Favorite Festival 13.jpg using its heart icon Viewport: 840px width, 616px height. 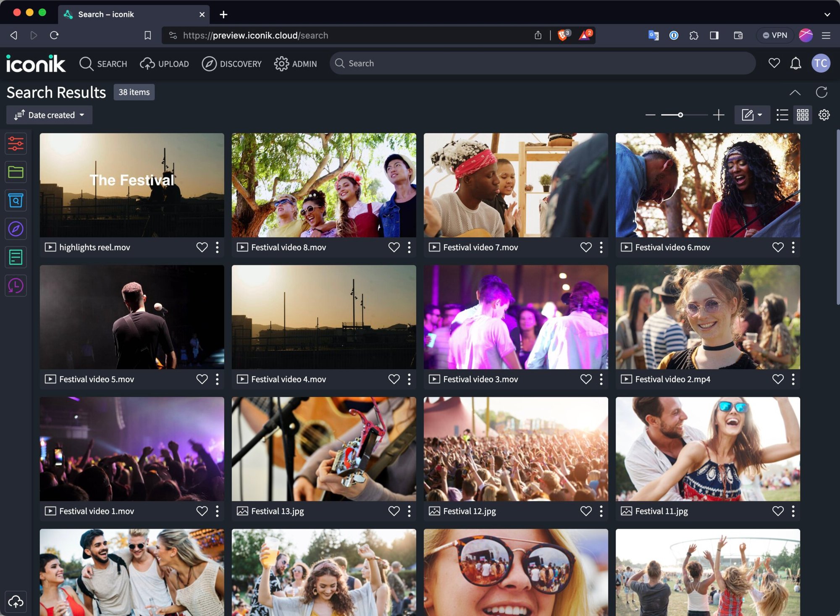pyautogui.click(x=394, y=511)
